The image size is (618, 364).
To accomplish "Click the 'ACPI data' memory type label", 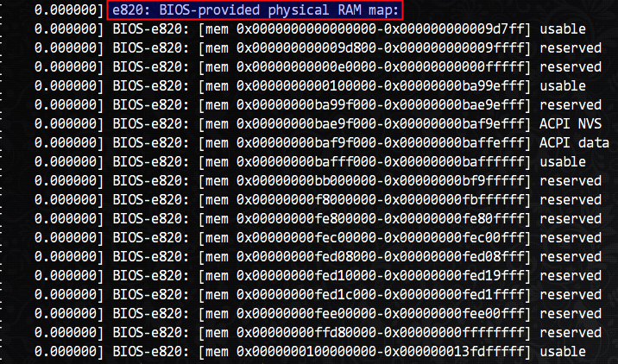I will [x=574, y=142].
